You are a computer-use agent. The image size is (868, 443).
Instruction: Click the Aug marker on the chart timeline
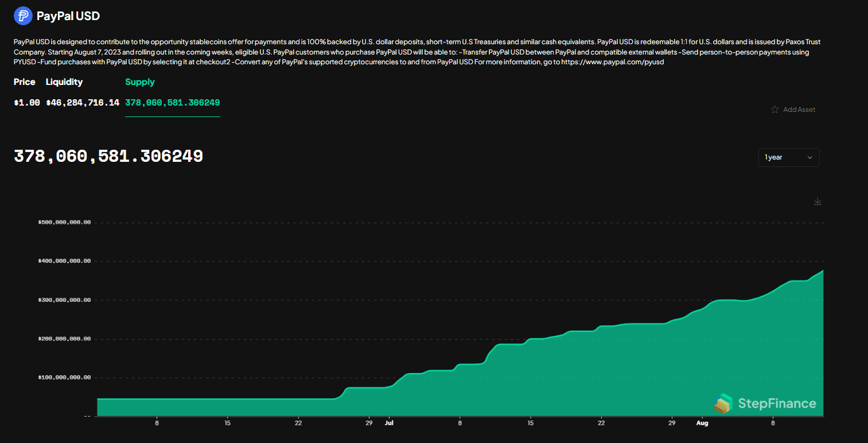[x=702, y=422]
